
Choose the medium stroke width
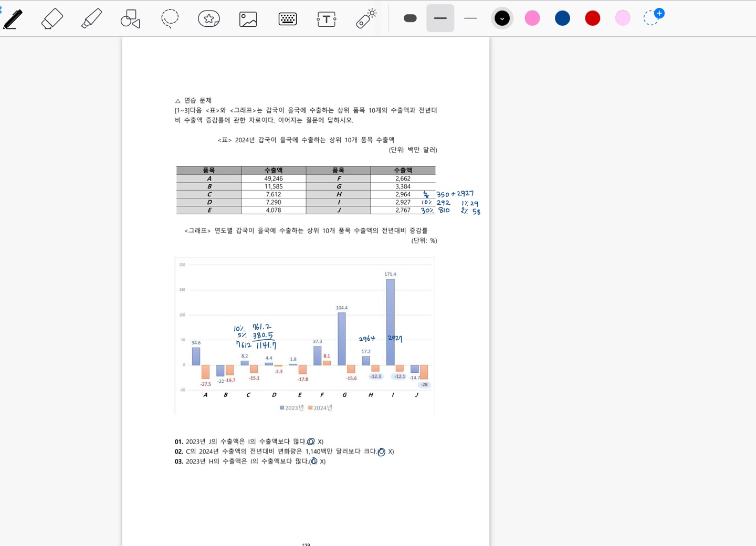pos(440,18)
